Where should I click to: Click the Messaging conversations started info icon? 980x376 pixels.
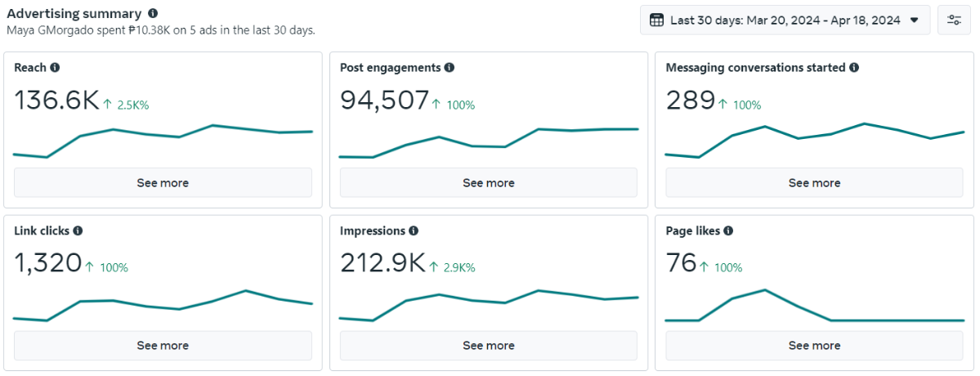click(x=854, y=68)
